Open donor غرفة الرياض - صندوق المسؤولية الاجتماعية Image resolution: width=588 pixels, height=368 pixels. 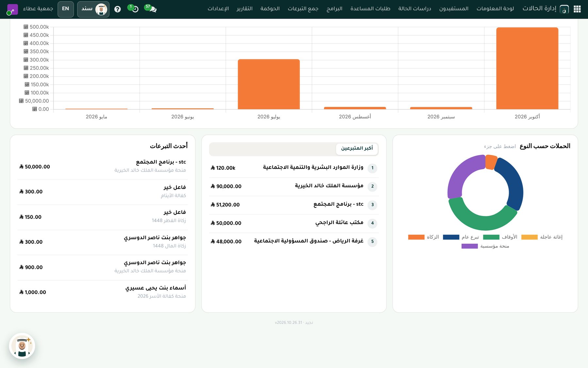[294, 241]
